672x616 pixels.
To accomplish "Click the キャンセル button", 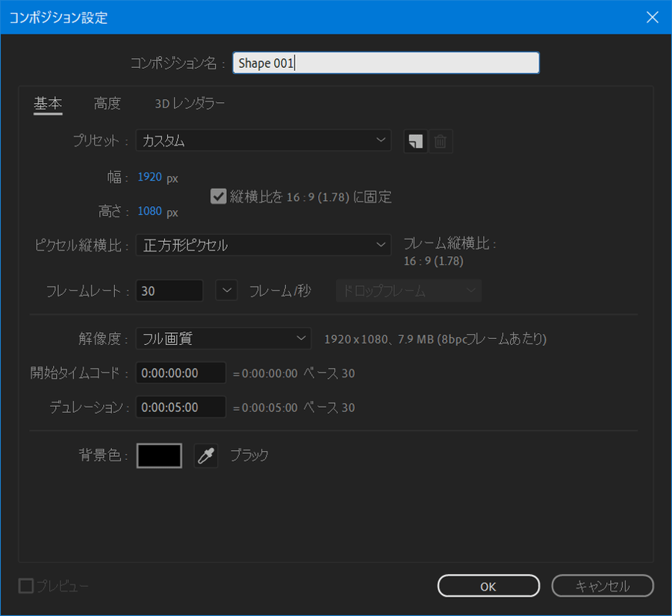I will click(602, 585).
